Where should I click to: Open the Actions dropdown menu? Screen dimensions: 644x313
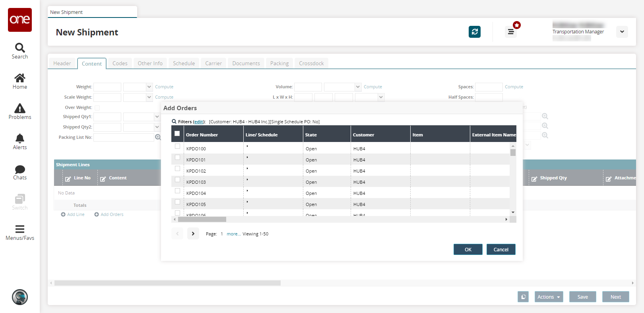[549, 297]
